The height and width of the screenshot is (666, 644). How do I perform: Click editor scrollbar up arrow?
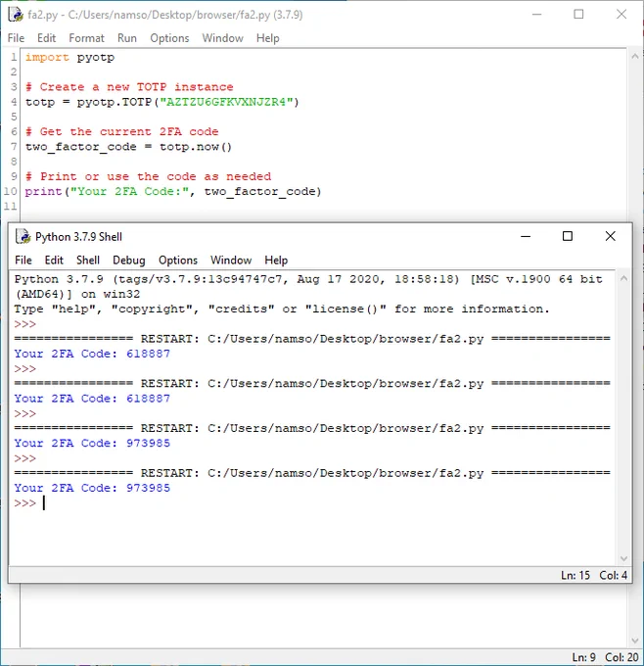[x=635, y=56]
